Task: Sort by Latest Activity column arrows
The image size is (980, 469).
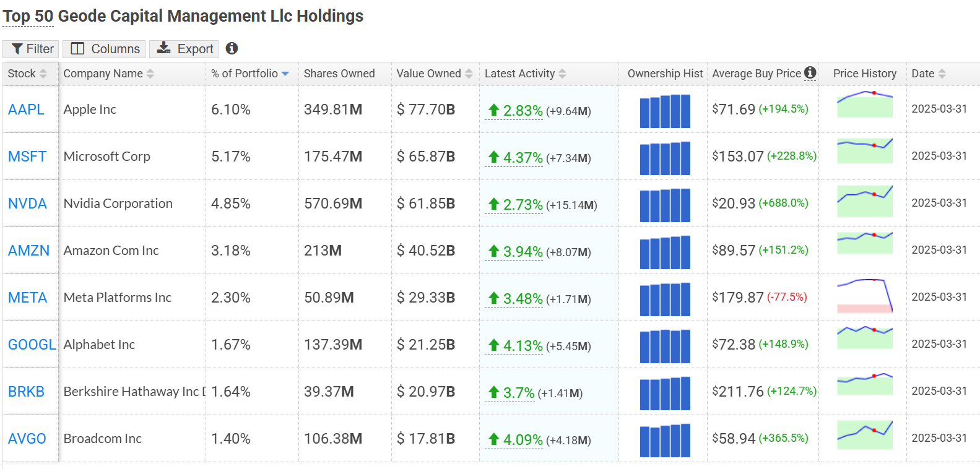Action: 562,74
